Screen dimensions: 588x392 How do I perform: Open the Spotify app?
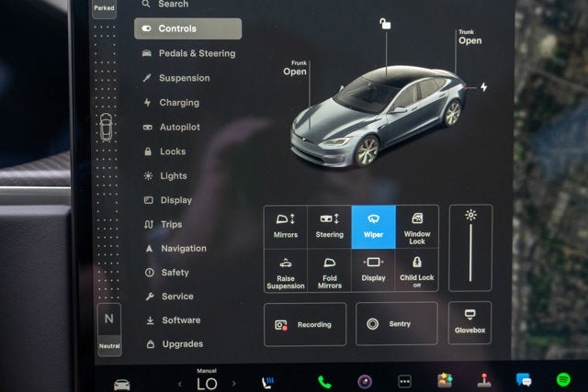(x=563, y=380)
